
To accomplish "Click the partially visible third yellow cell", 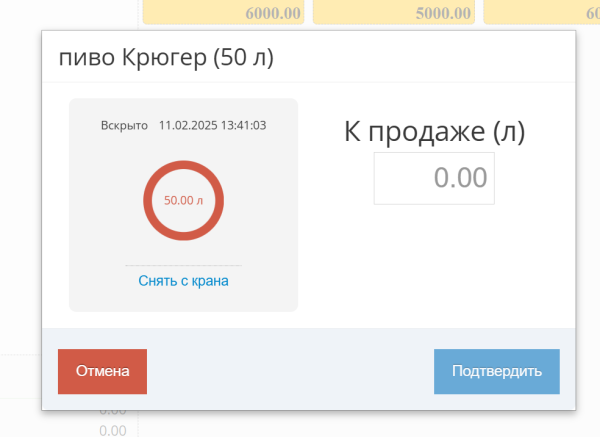I will [x=542, y=12].
